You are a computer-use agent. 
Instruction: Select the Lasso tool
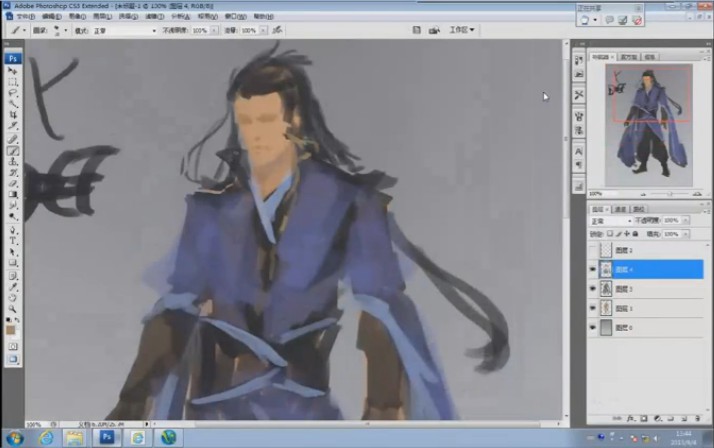coord(13,93)
